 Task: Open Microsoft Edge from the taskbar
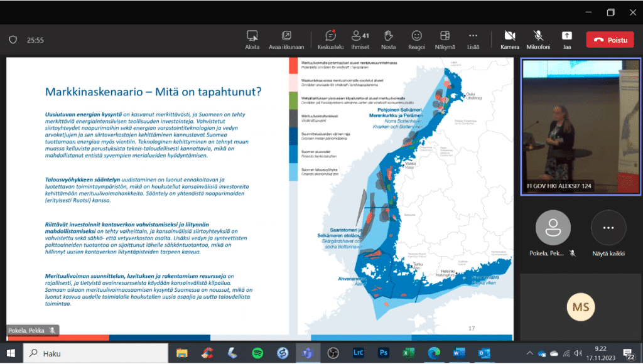tap(434, 353)
